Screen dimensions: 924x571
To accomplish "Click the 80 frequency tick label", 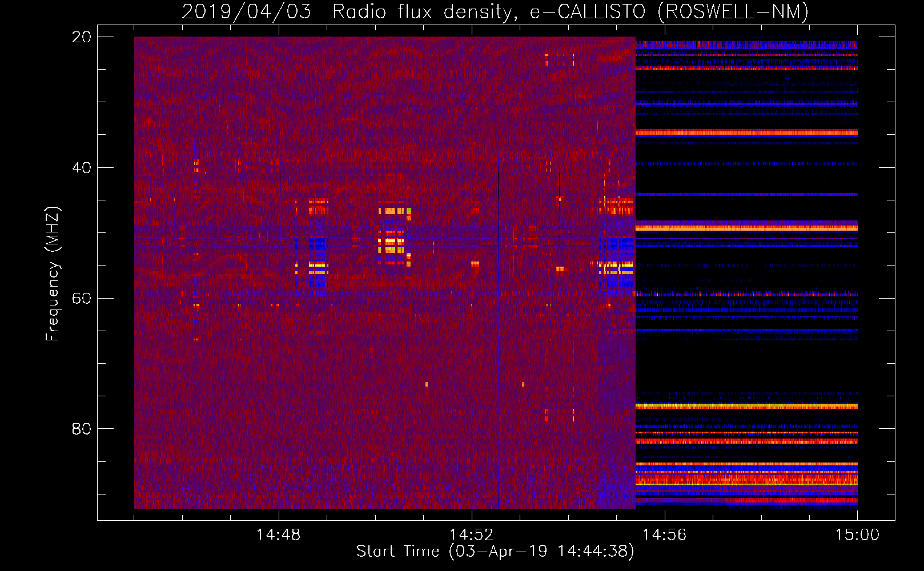I will [82, 429].
